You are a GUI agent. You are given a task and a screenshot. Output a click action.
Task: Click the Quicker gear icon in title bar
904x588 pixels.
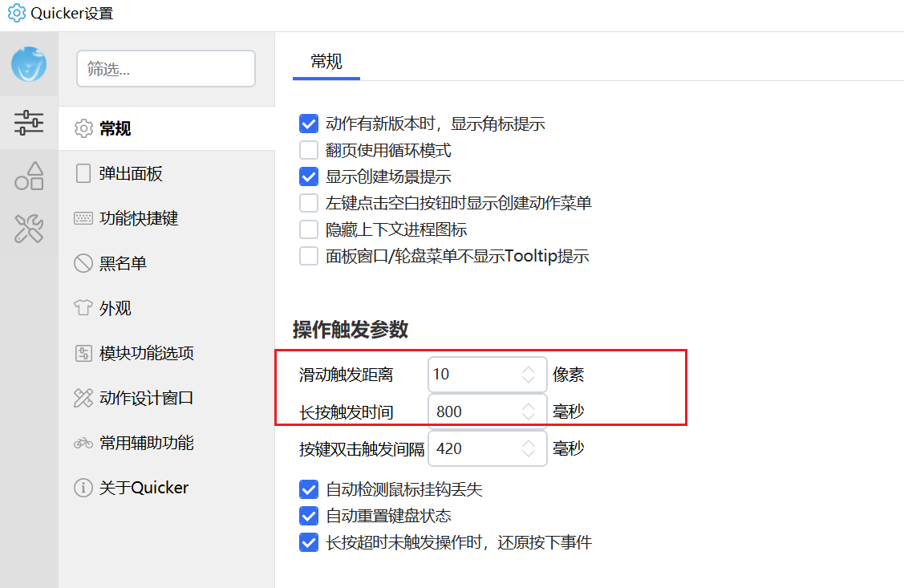16,13
